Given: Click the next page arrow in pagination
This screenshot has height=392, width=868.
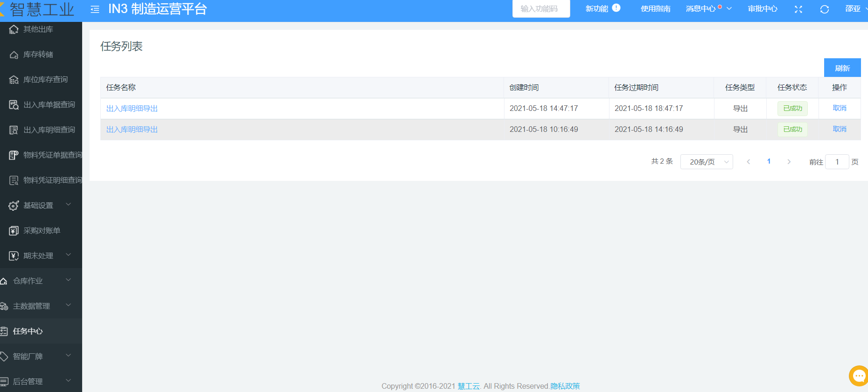Looking at the screenshot, I should (789, 162).
